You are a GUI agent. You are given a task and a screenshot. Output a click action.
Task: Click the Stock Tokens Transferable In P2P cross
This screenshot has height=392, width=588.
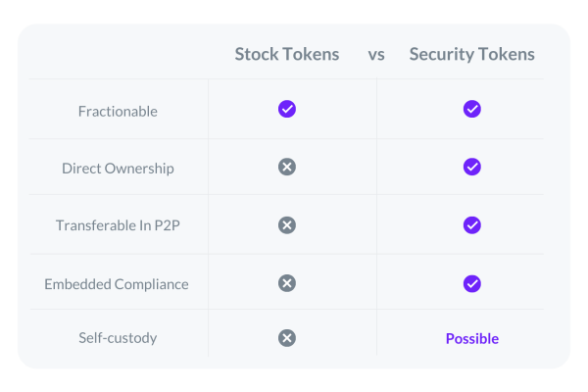[x=287, y=225]
